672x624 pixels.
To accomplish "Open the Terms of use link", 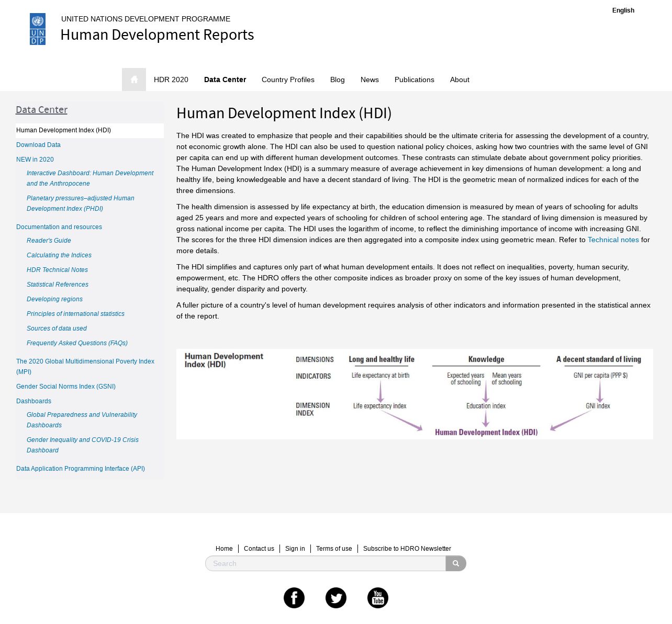I will pos(334,549).
